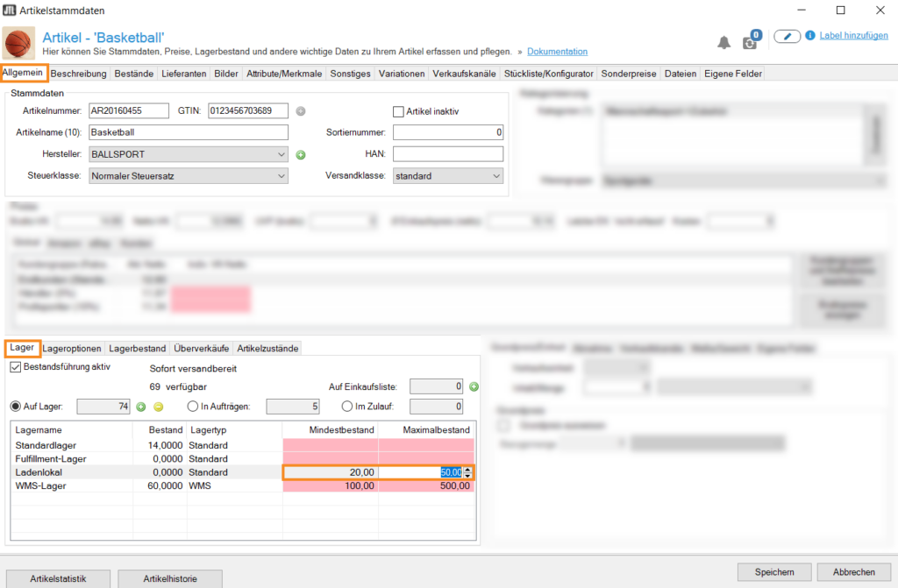The width and height of the screenshot is (898, 588).
Task: Open the Lageroptionen tab
Action: click(72, 349)
